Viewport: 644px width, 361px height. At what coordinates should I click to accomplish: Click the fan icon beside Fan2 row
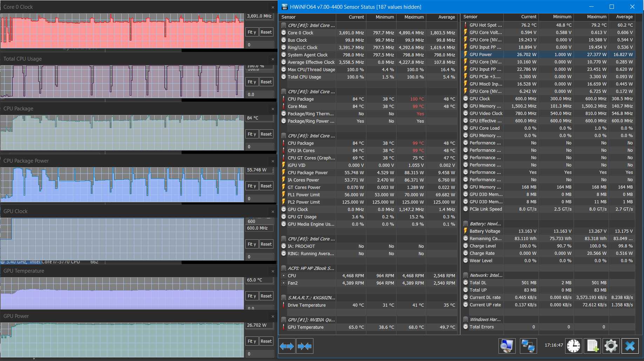[284, 283]
